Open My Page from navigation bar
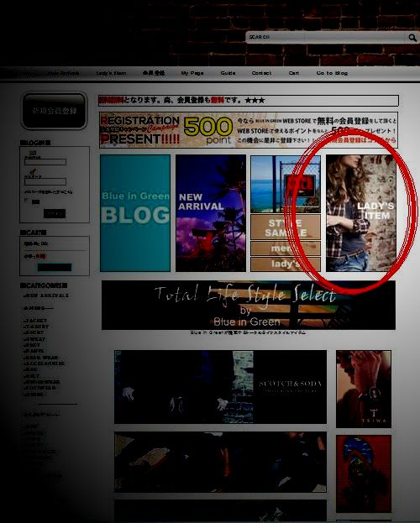This screenshot has width=420, height=523. 192,73
